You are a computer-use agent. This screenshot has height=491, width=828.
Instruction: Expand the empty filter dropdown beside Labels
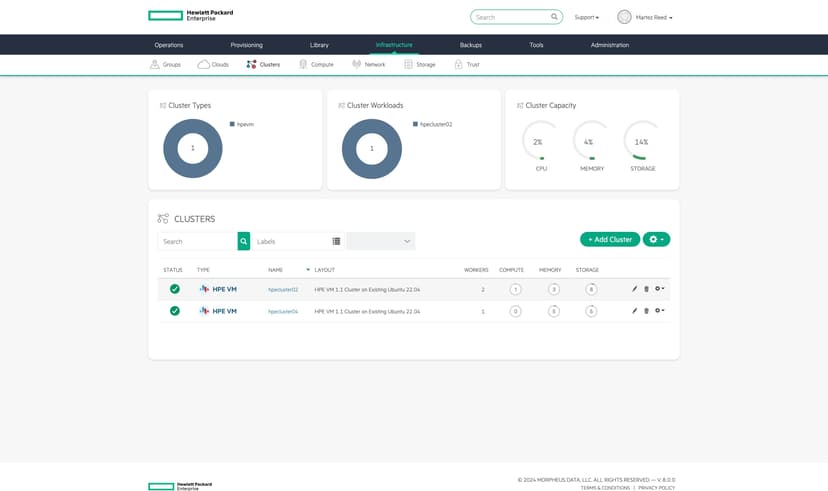pyautogui.click(x=381, y=241)
